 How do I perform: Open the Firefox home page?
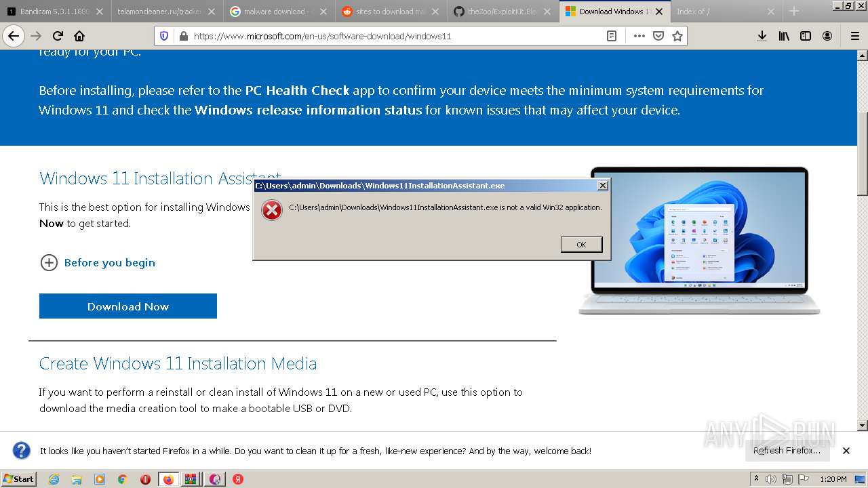(79, 36)
